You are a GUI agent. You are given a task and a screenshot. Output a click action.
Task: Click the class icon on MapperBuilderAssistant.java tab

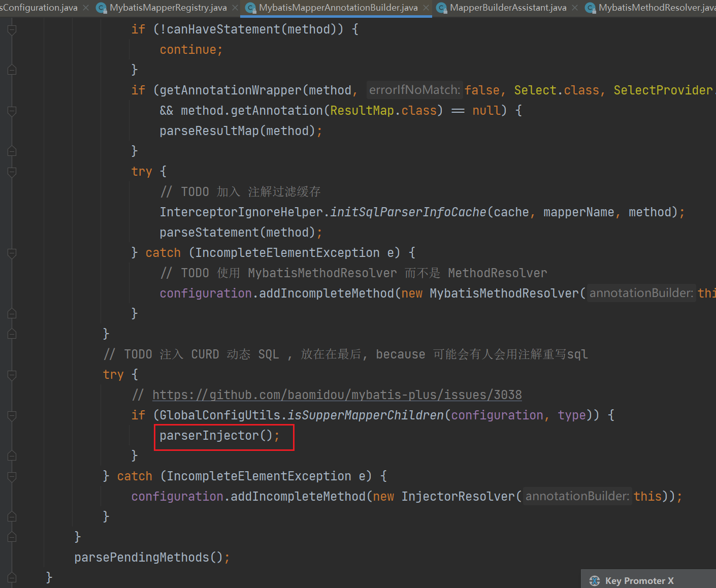coord(442,8)
